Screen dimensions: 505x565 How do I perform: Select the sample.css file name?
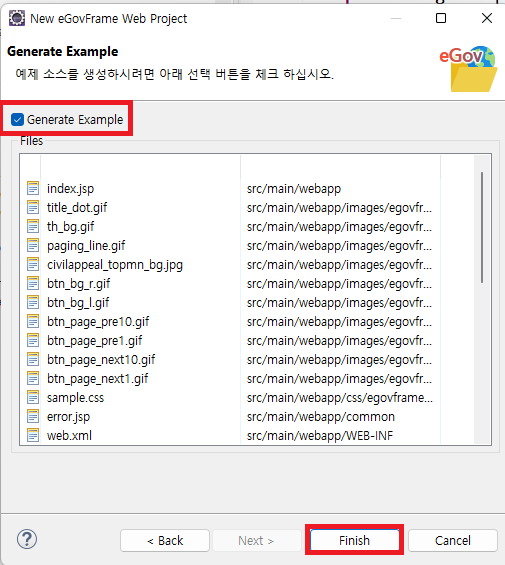coord(75,398)
